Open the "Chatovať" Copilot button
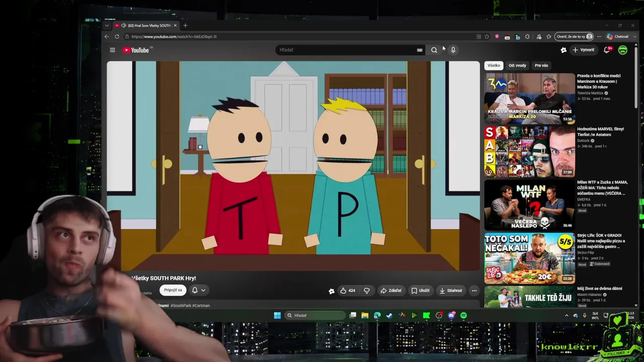Image resolution: width=644 pixels, height=362 pixels. tap(618, 37)
